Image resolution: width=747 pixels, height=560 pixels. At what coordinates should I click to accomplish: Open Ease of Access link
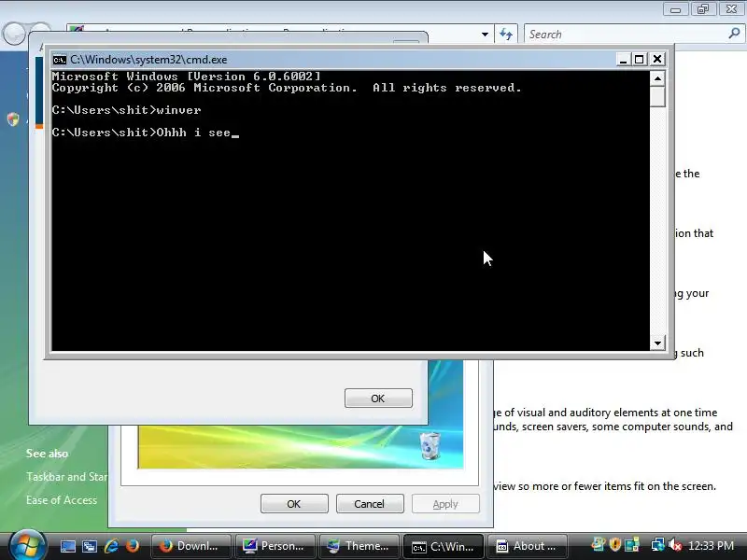click(62, 500)
